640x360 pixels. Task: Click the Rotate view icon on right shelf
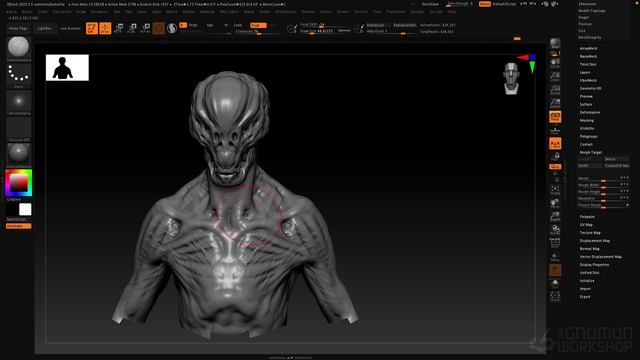tap(555, 229)
